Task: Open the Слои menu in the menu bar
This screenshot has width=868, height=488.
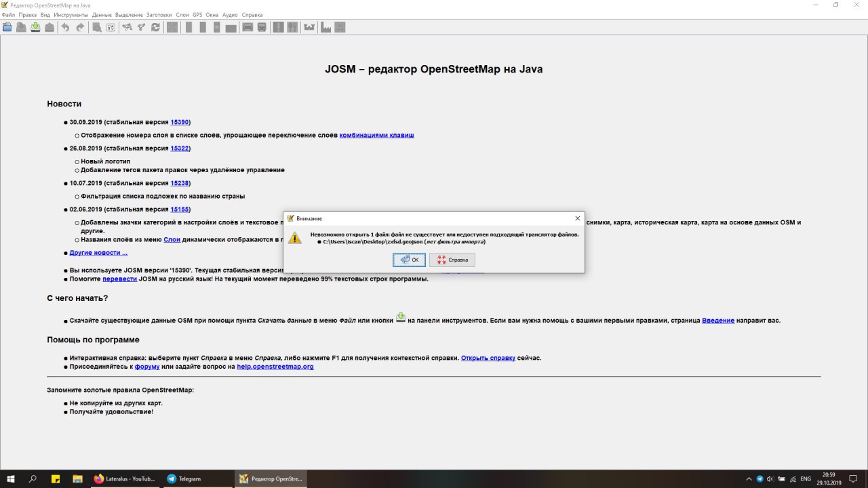Action: click(182, 14)
